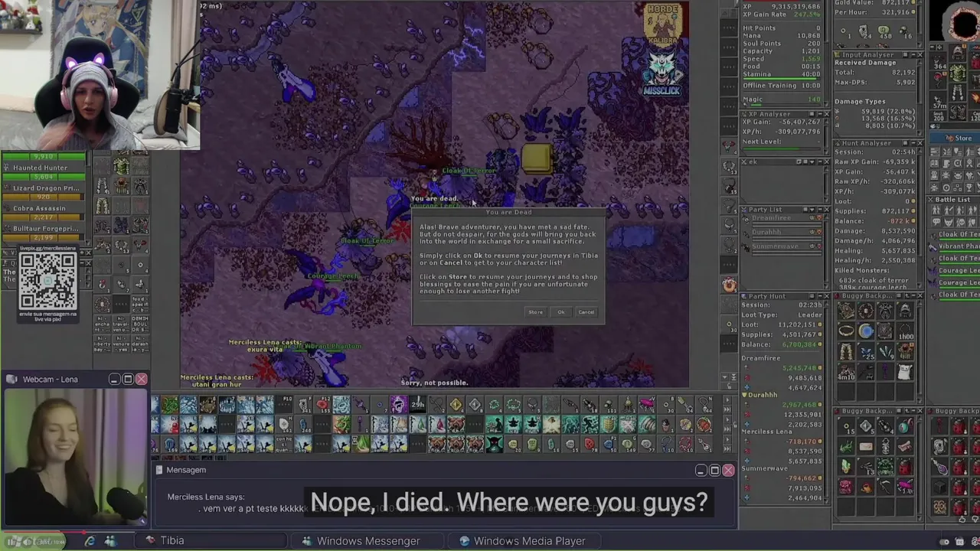Screen dimensions: 980x551
Task: Click the 29h action bar slot
Action: coord(417,405)
